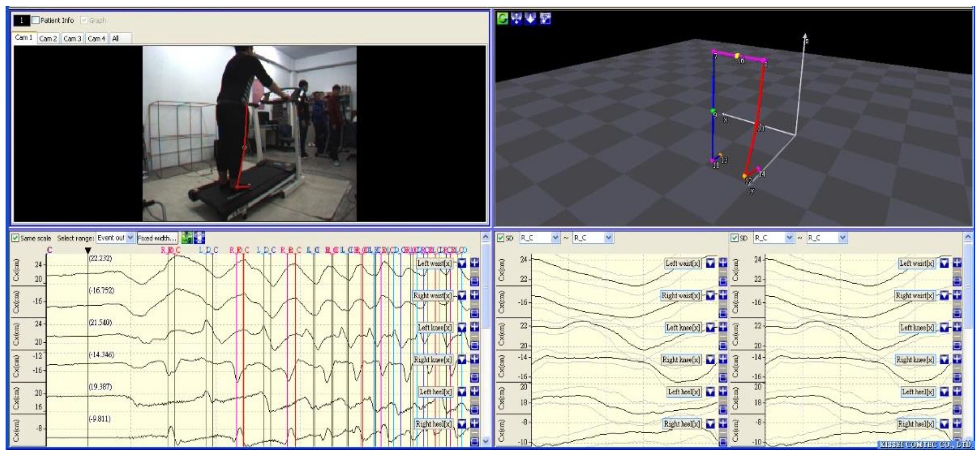The image size is (980, 456).
Task: Expand Left knee[x] arrow dropdown in left graph
Action: [462, 327]
